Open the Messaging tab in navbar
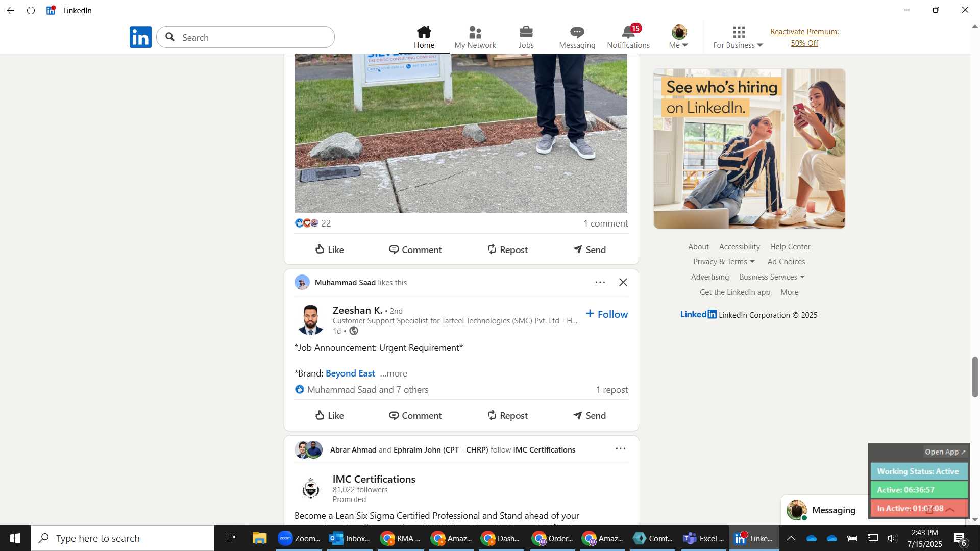980x551 pixels. click(x=577, y=37)
